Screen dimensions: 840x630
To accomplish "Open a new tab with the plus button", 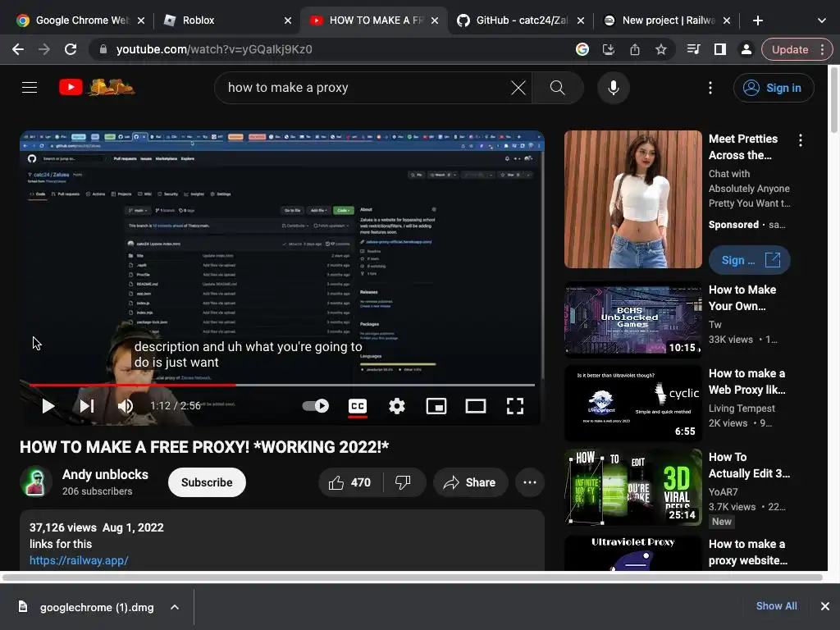I will [757, 21].
